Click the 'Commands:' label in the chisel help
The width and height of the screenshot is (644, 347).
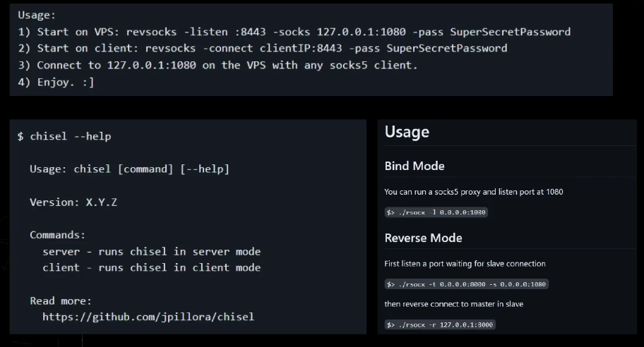(57, 235)
